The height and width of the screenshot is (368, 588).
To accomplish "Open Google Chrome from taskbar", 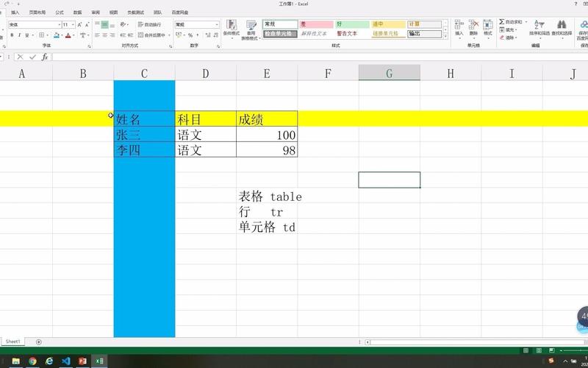I will (x=32, y=361).
